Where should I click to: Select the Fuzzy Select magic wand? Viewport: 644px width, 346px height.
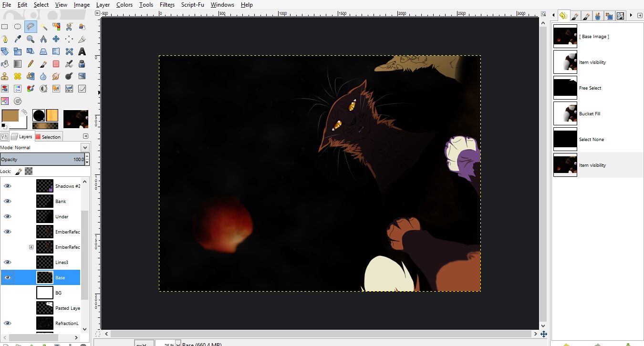(x=43, y=27)
